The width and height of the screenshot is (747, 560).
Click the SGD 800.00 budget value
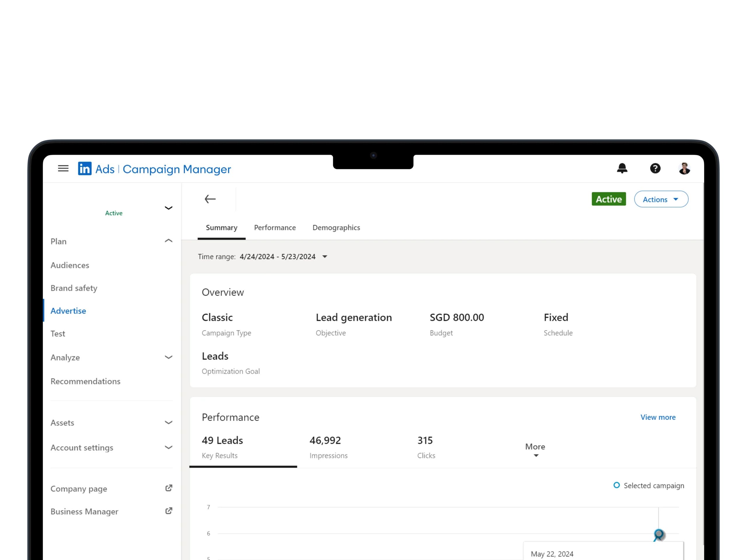coord(457,318)
